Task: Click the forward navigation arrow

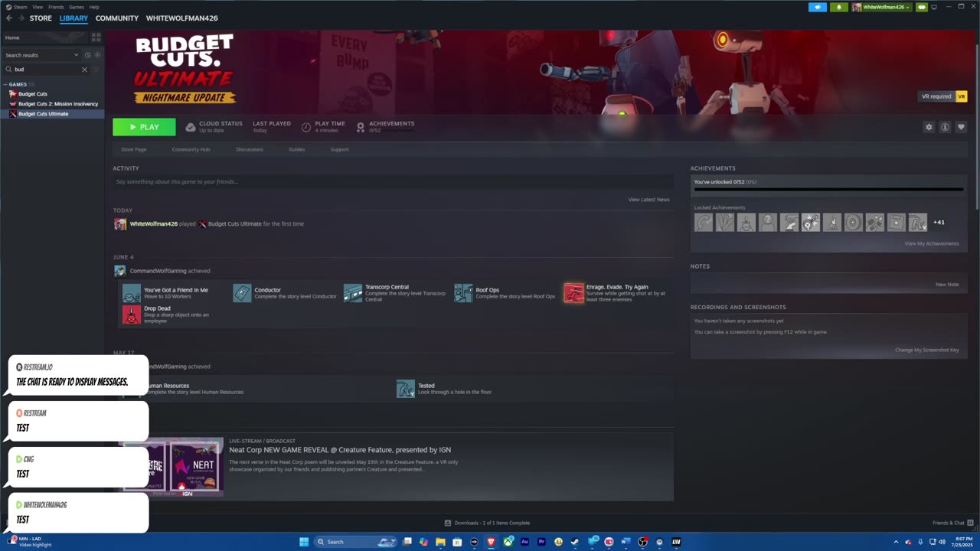Action: click(20, 18)
